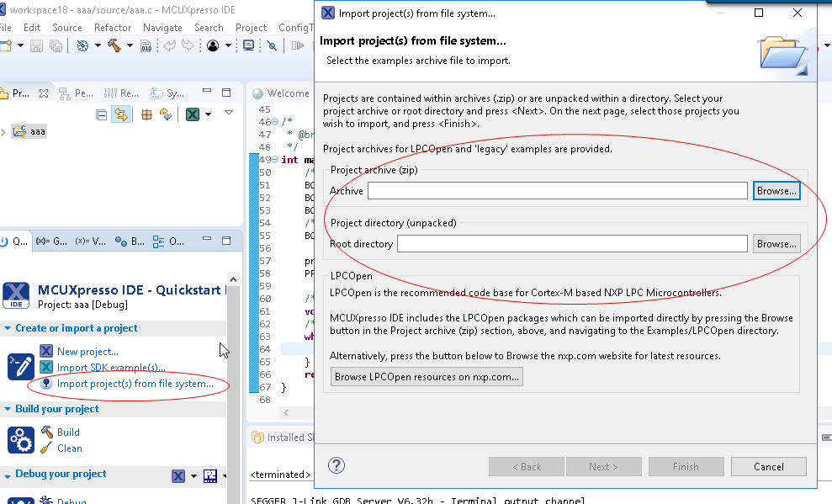Open the Edit menu
Viewport: 832px width, 504px height.
pos(32,28)
